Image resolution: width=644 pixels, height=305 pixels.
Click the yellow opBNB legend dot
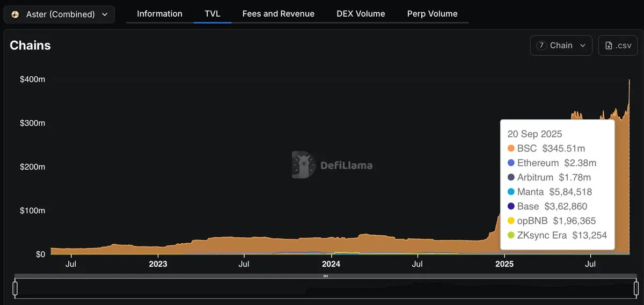[x=511, y=221]
